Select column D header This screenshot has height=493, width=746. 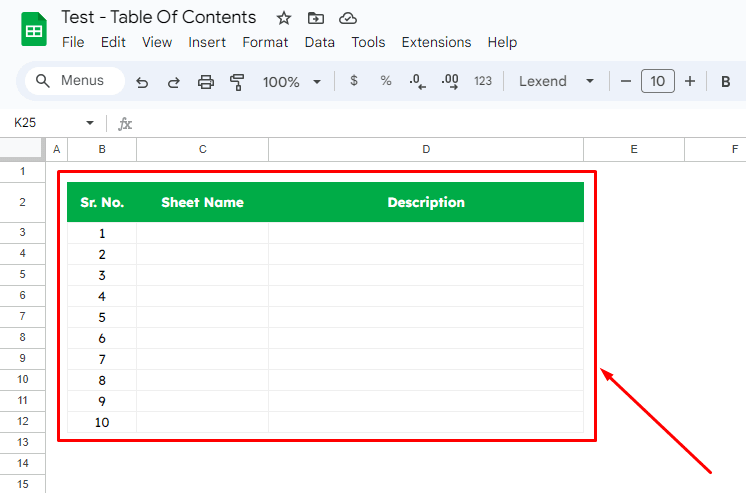coord(426,149)
